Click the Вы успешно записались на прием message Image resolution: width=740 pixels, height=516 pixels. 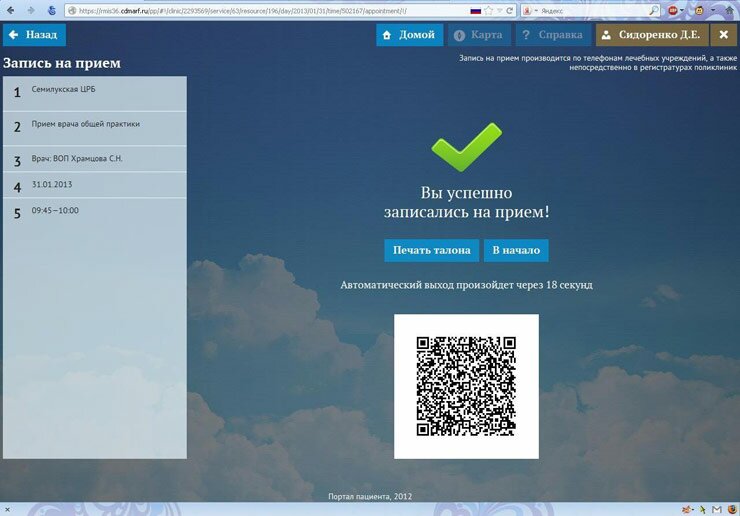click(466, 202)
